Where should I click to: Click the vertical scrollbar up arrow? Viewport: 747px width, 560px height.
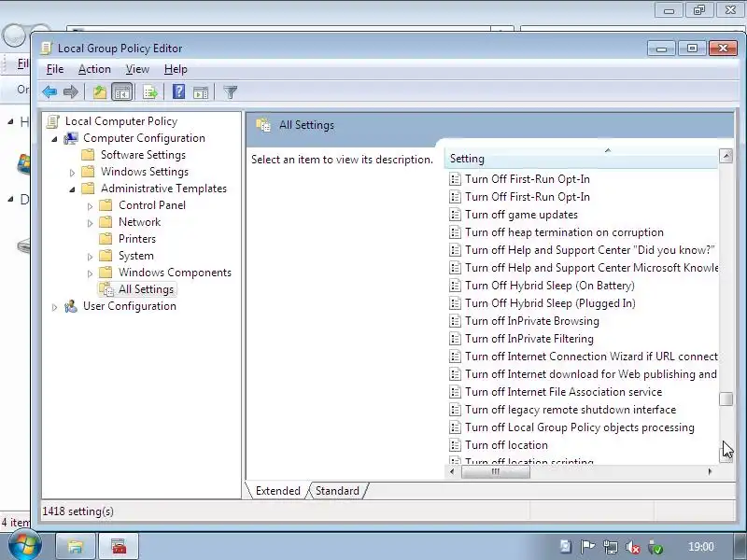(x=726, y=156)
